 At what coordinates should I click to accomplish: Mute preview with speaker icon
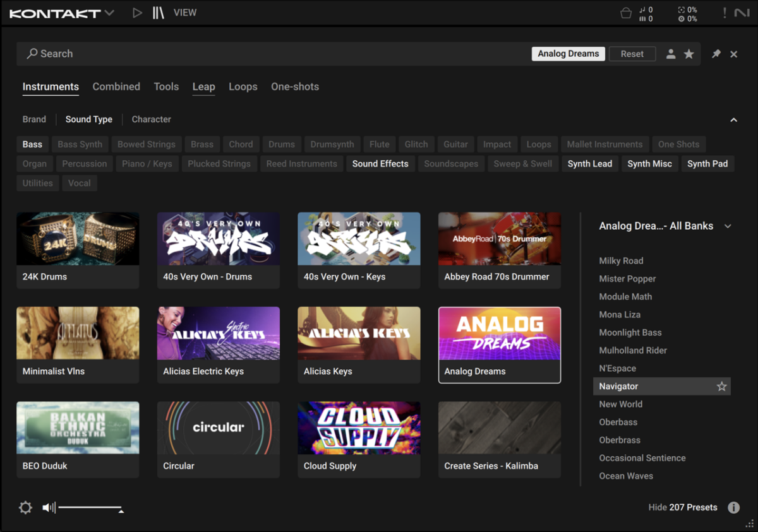pos(49,507)
